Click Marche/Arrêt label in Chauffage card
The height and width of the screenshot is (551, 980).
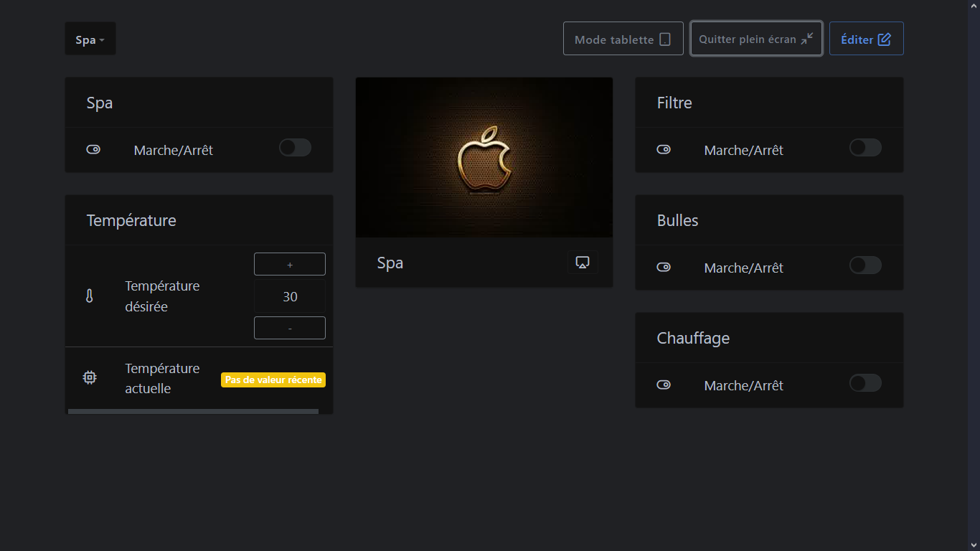[744, 385]
